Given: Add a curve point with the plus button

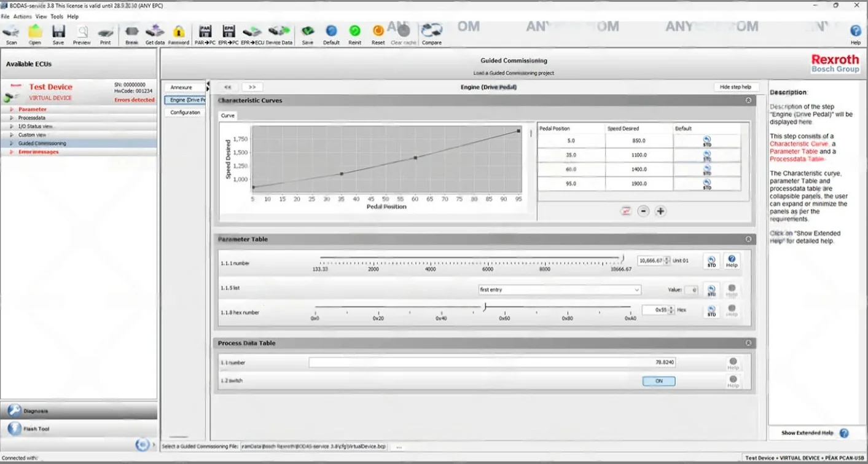Looking at the screenshot, I should click(x=660, y=211).
